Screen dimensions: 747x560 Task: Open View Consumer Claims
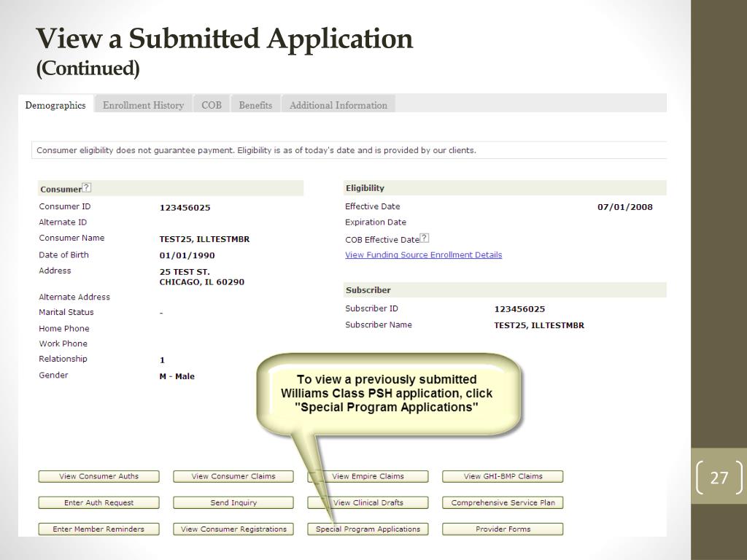click(233, 476)
